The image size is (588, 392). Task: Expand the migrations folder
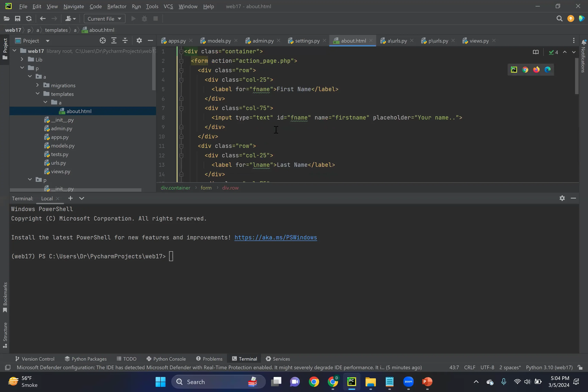[x=37, y=85]
